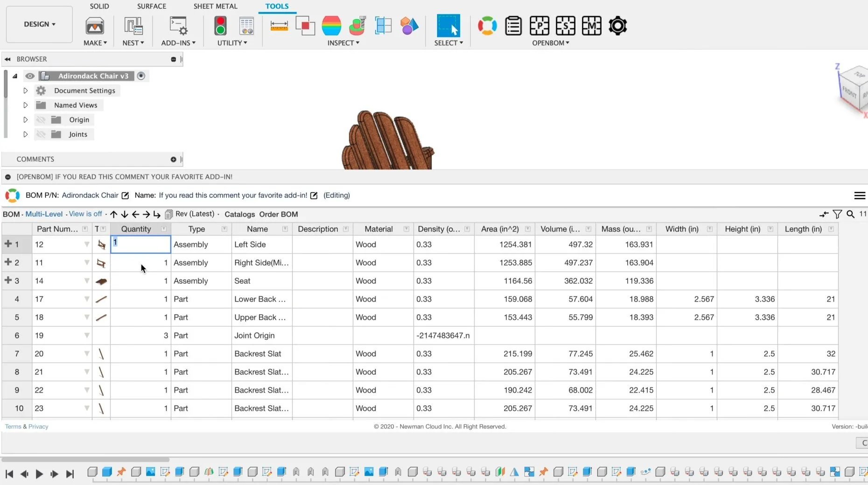Open the Catalogs link
868x485 pixels.
point(240,214)
